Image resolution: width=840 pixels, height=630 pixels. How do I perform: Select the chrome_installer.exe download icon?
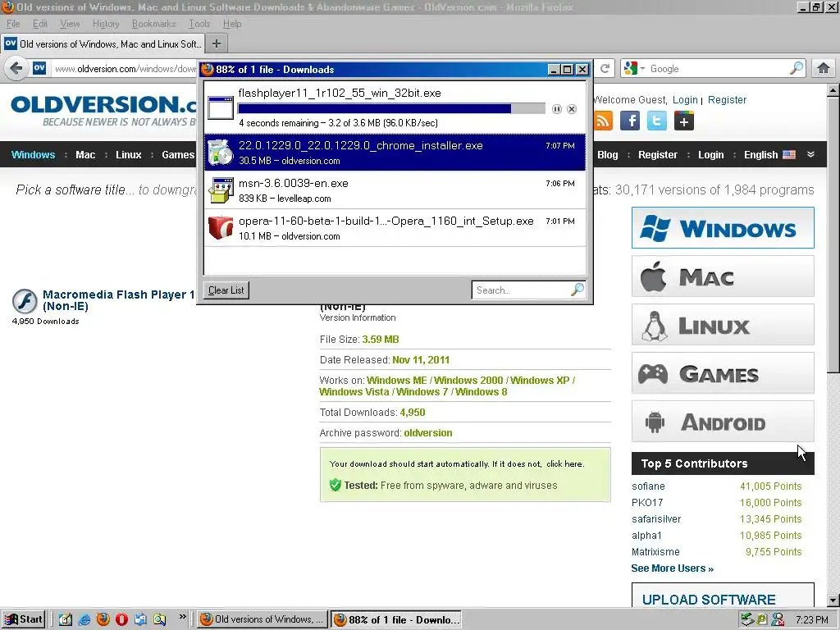(220, 152)
